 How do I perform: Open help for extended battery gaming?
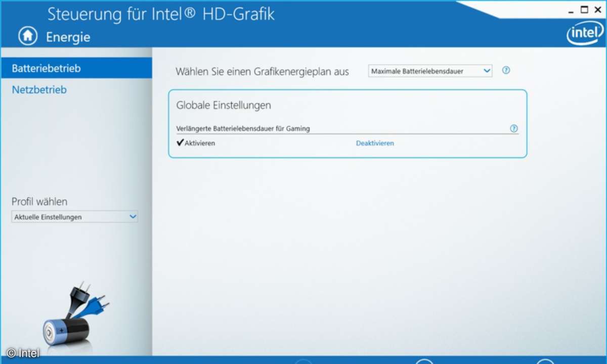514,128
